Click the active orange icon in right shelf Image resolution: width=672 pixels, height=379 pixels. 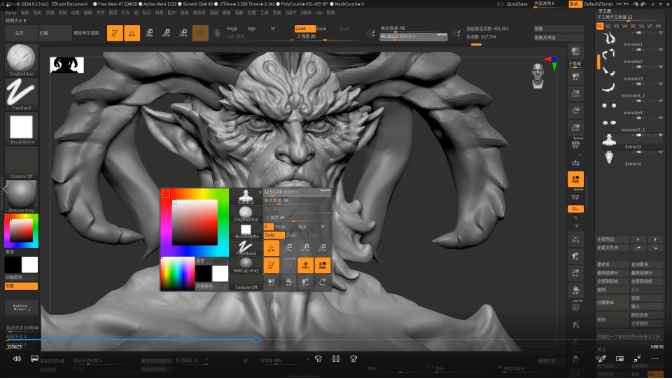(576, 179)
